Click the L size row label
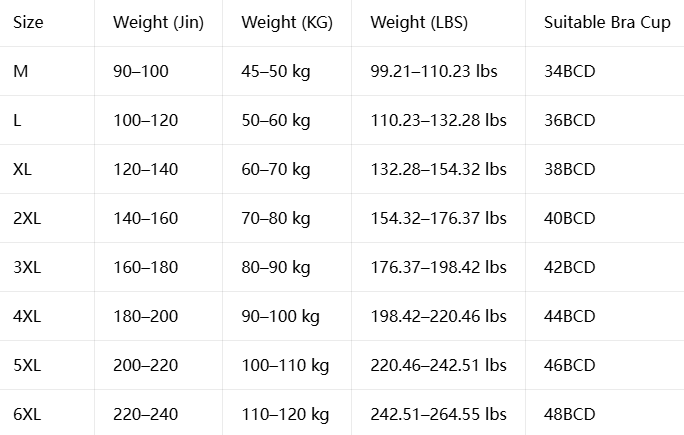 coord(17,120)
